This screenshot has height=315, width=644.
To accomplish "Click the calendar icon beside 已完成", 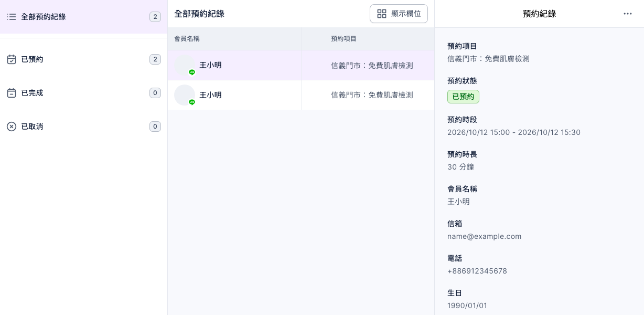I will pos(12,93).
